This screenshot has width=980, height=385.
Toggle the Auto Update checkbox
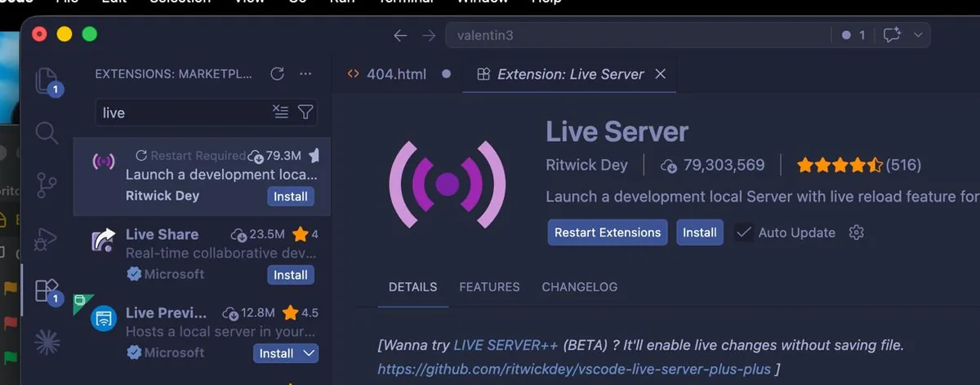(x=743, y=232)
